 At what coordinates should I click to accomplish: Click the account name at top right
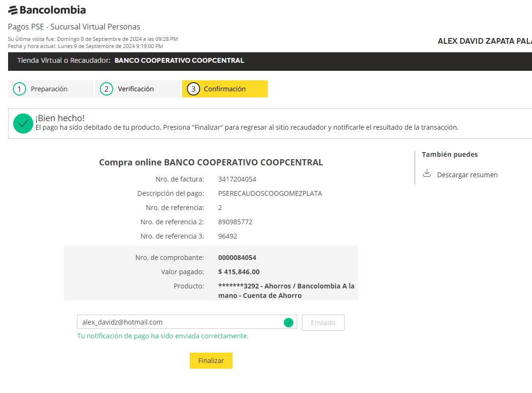[484, 41]
